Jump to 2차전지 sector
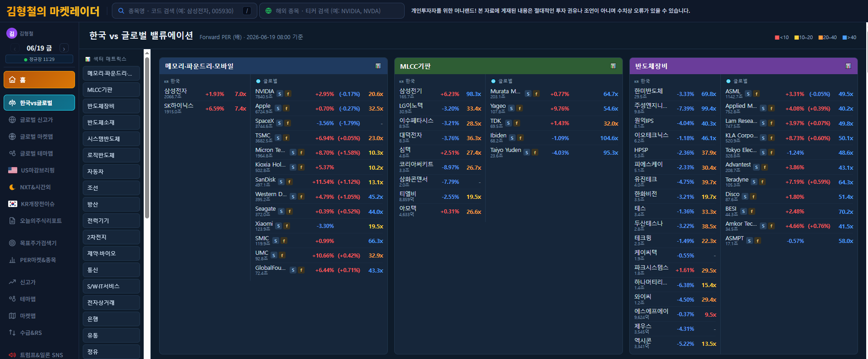Image resolution: width=868 pixels, height=359 pixels. 111,237
